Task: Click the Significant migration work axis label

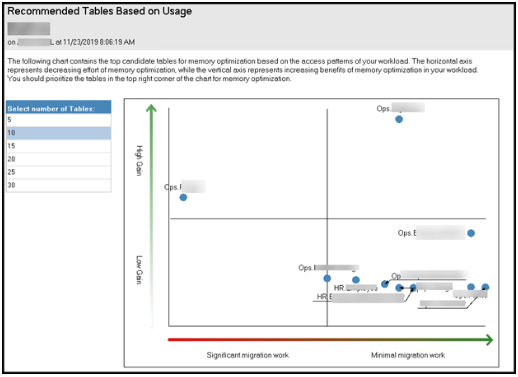Action: coord(247,355)
